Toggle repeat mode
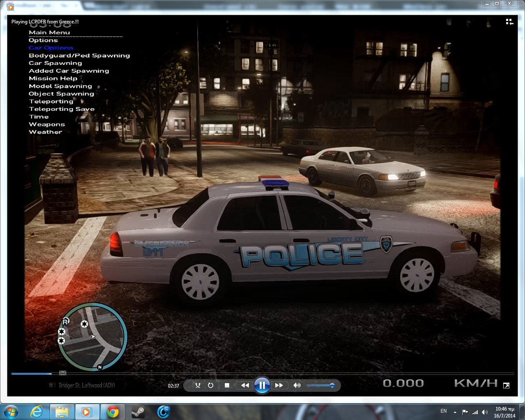Screen dimensions: 525x420 coord(210,385)
